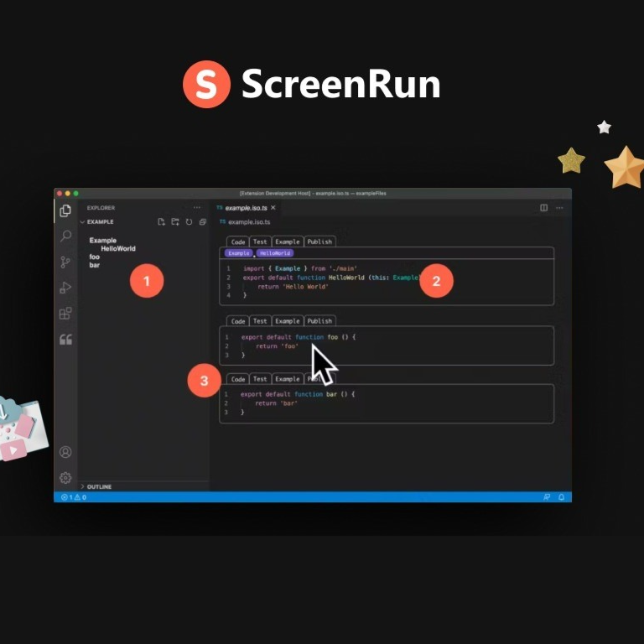Select HelloWorld in the Explorer tree

point(118,248)
